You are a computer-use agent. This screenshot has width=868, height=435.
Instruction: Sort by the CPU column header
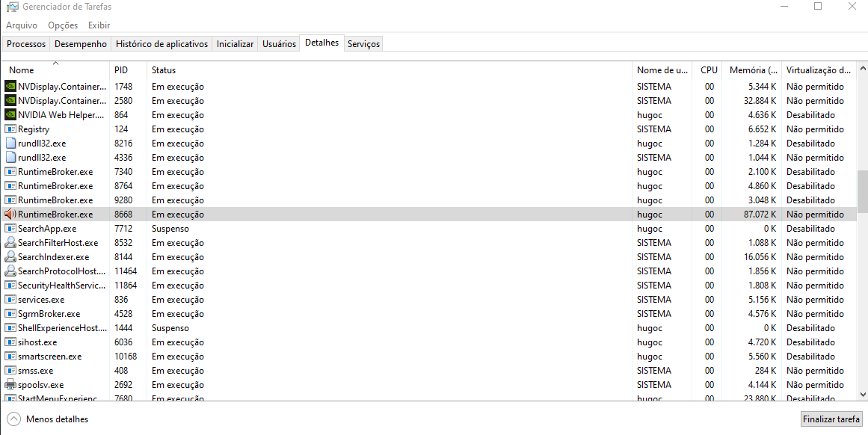tap(707, 70)
